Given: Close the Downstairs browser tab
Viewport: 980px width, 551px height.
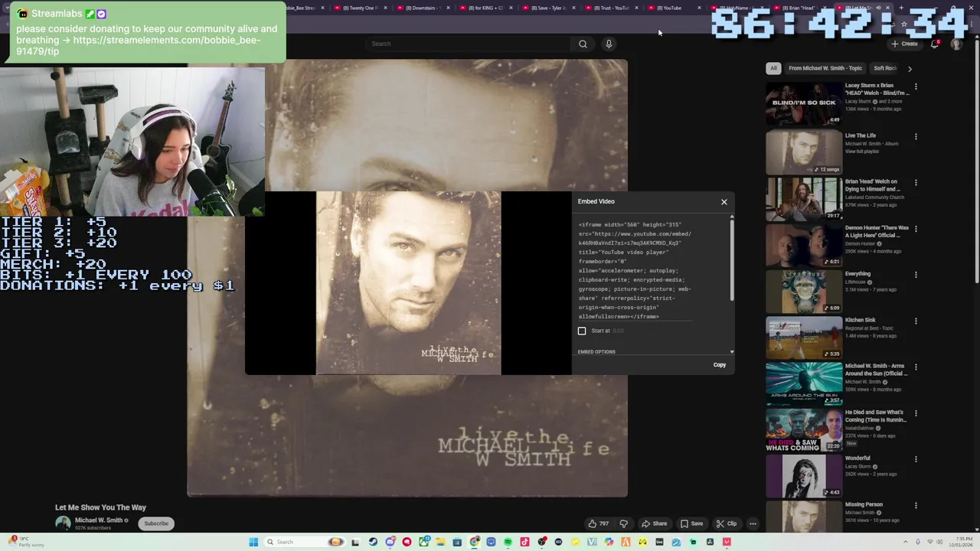Looking at the screenshot, I should (447, 8).
